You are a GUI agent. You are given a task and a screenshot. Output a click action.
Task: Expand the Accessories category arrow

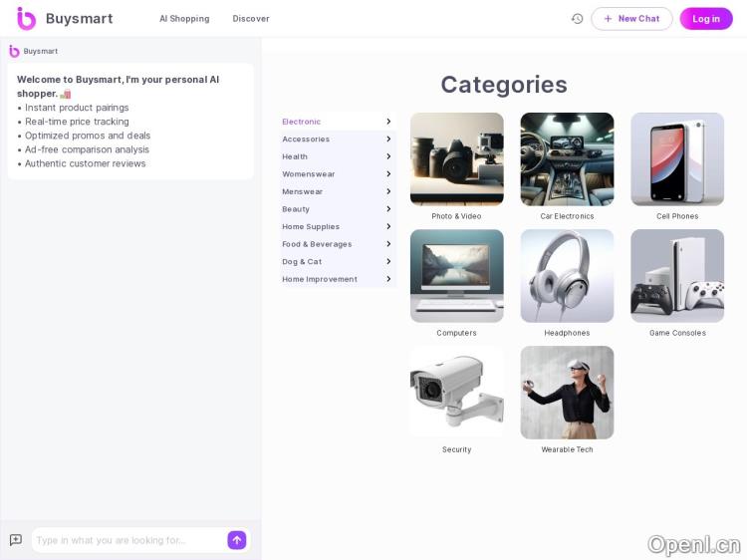tap(388, 140)
